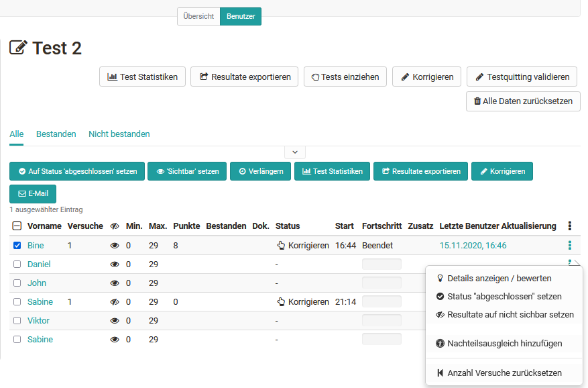This screenshot has height=388, width=588.
Task: Open Viktor's user link
Action: (x=38, y=320)
